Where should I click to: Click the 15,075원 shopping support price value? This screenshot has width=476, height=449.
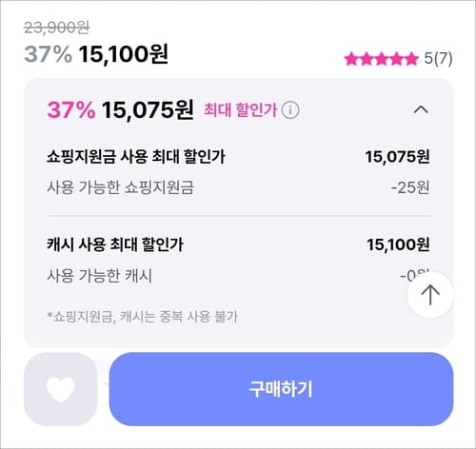(x=398, y=157)
